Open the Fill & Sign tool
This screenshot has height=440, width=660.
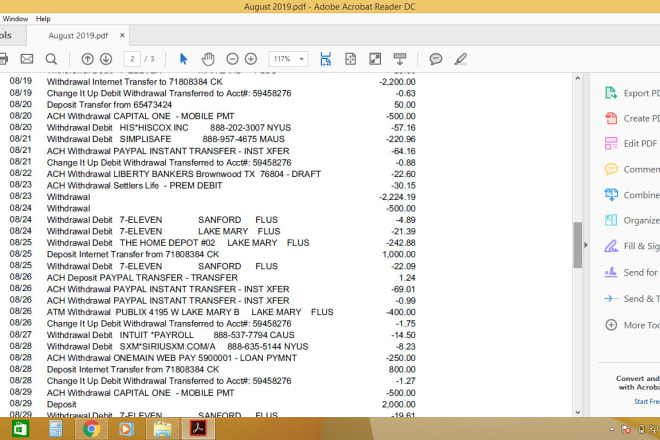(632, 246)
